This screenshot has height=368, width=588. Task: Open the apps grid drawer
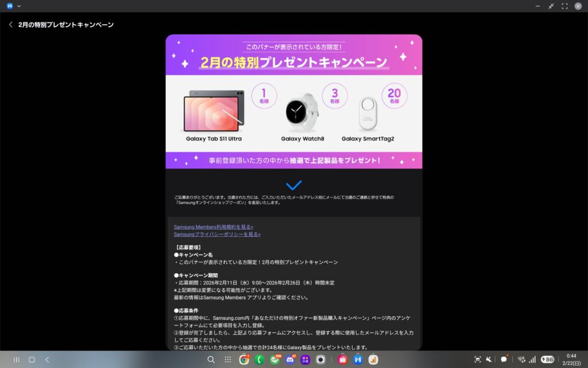(x=227, y=359)
